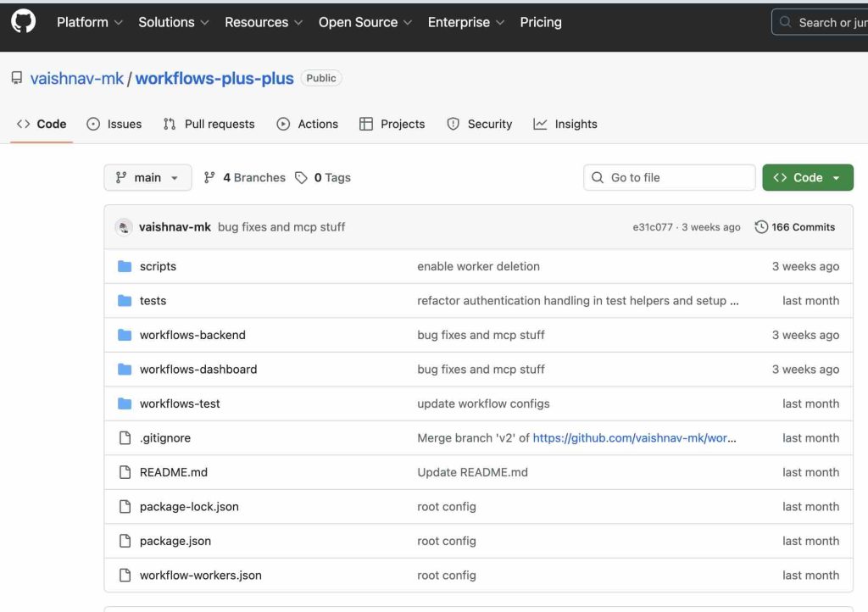Image resolution: width=868 pixels, height=612 pixels.
Task: Click the package.json file icon
Action: (125, 541)
